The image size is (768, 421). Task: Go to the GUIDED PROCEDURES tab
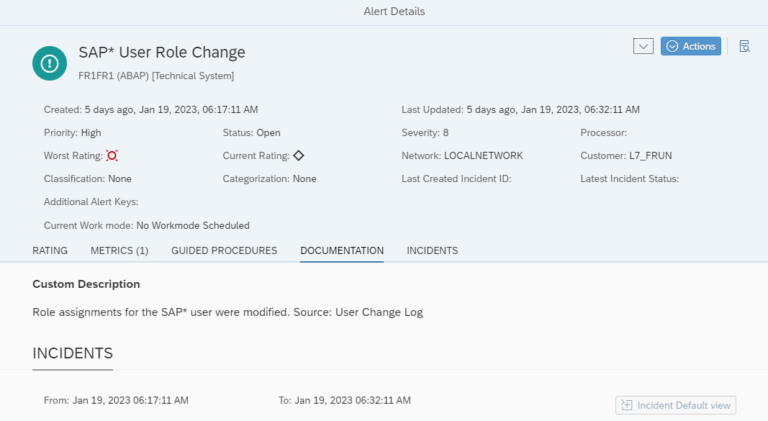pos(224,250)
